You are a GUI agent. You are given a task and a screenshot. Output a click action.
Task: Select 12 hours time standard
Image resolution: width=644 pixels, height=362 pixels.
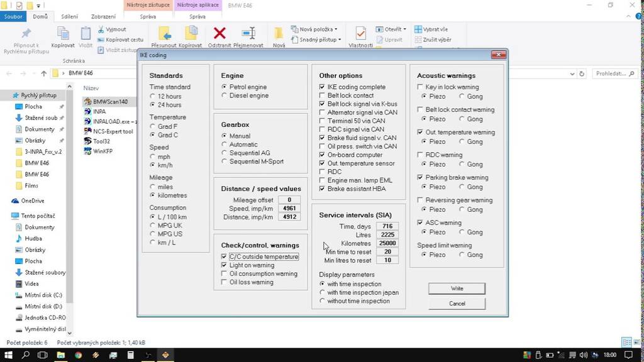pyautogui.click(x=152, y=96)
